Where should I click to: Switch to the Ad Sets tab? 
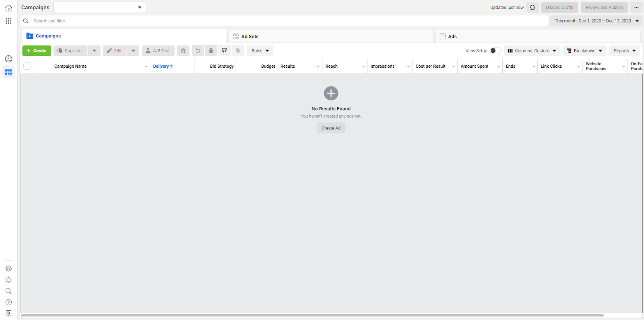click(331, 36)
